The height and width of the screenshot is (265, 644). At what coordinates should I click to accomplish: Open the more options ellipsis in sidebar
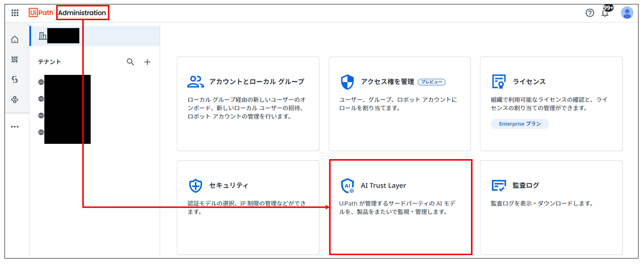15,127
